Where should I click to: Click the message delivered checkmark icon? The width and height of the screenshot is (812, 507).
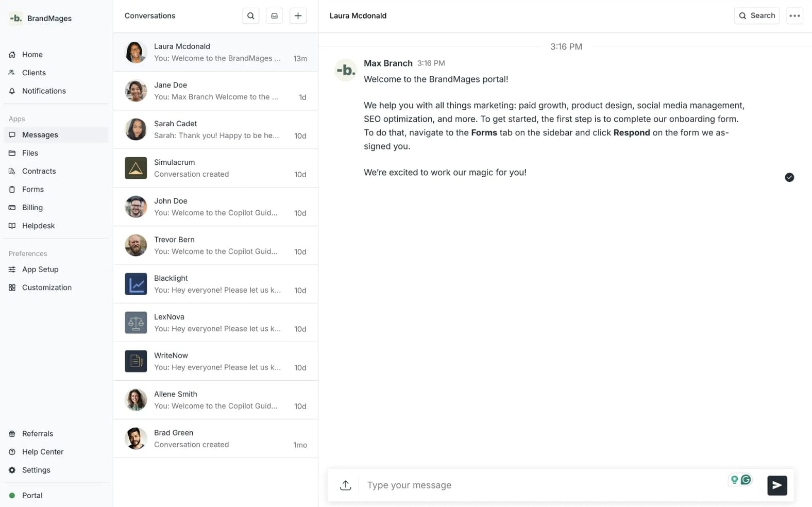pos(789,177)
